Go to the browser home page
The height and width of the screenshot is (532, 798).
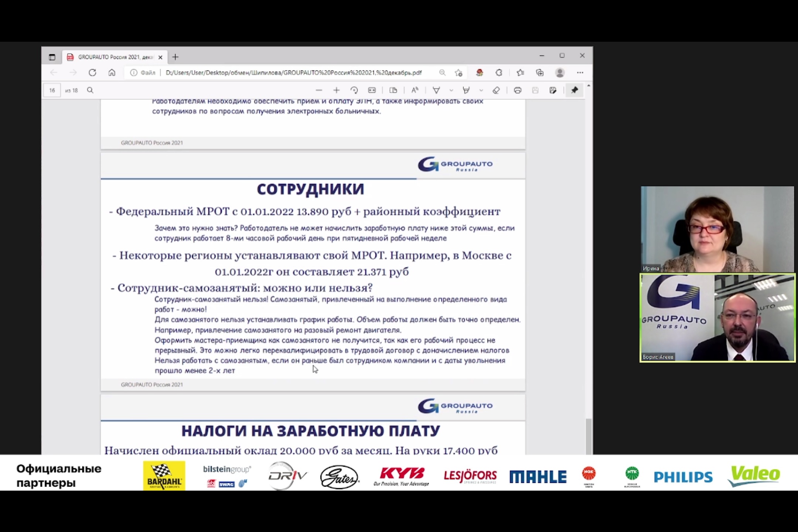pos(112,72)
